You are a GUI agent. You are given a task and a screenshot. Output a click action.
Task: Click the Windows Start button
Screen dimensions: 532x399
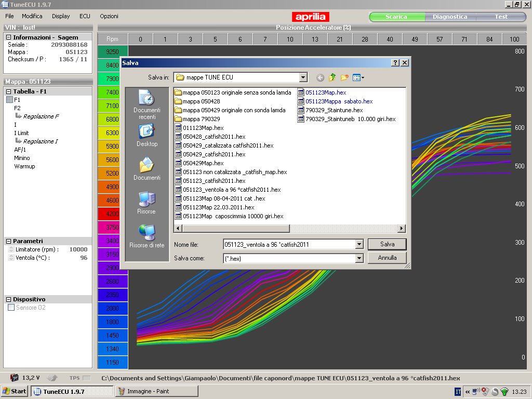(x=14, y=391)
